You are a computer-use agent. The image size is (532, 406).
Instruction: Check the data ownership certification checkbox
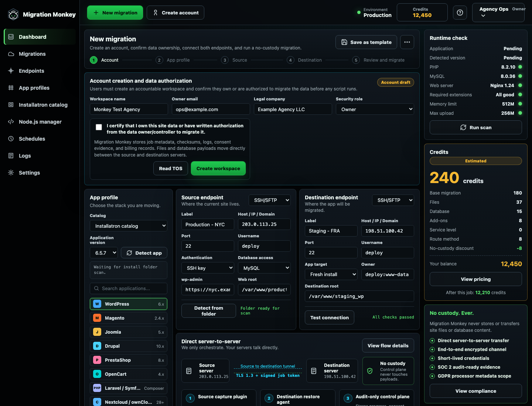pos(99,127)
